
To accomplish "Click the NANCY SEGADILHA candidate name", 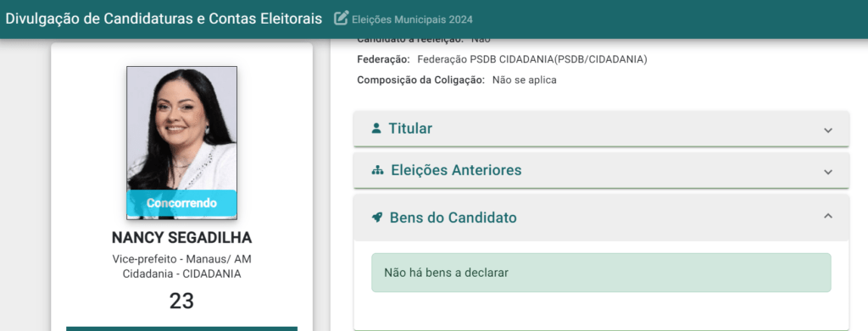I will (181, 238).
